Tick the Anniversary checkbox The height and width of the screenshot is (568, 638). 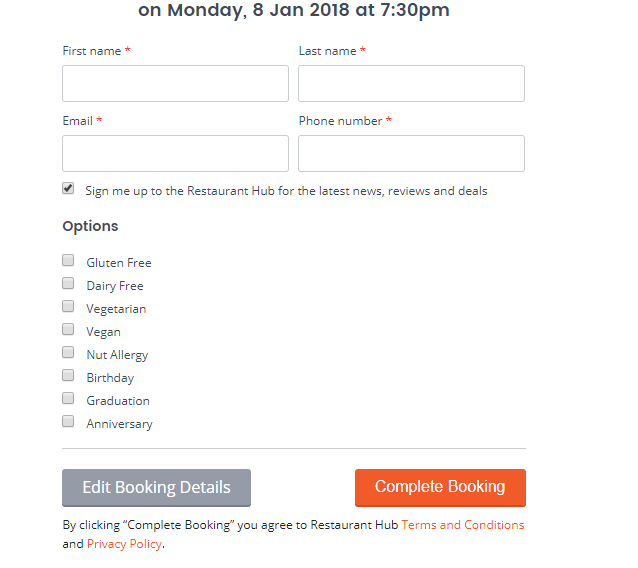68,421
